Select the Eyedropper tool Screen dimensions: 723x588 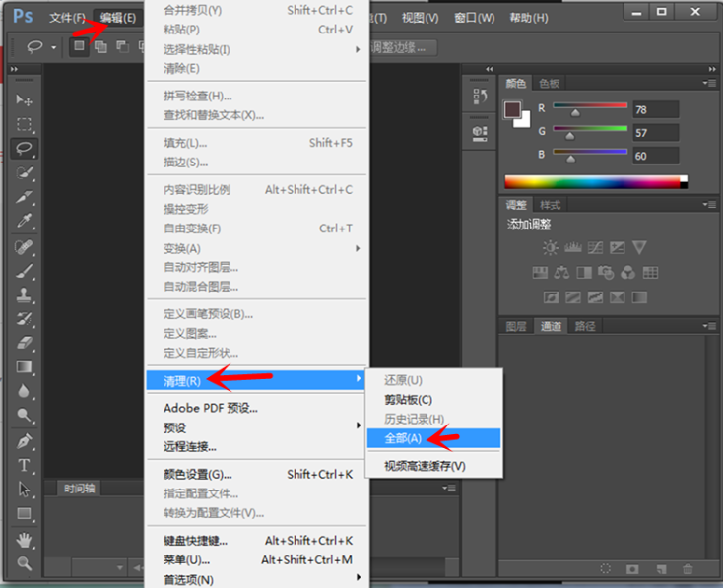pos(25,221)
